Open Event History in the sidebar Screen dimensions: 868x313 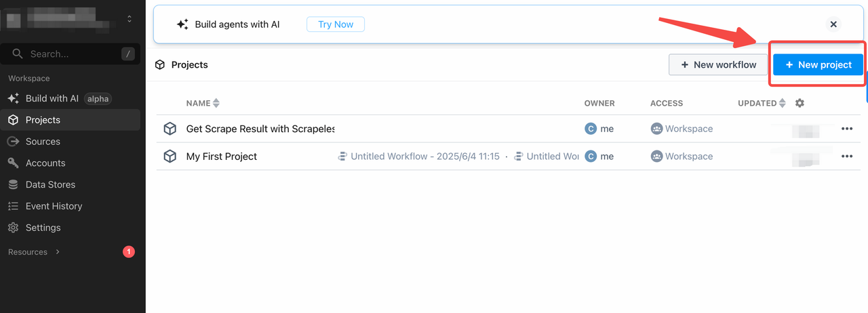coord(71,206)
